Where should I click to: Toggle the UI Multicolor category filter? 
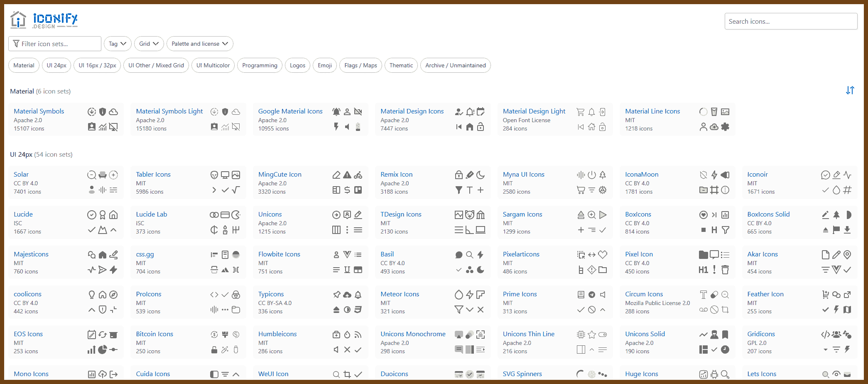click(x=213, y=65)
